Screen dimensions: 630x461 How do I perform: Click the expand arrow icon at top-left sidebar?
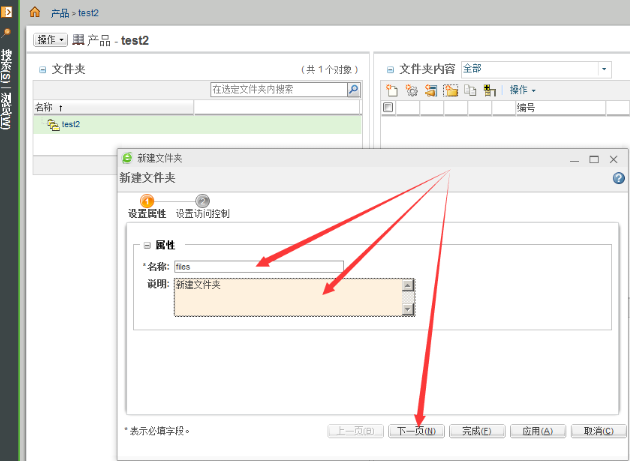[x=6, y=12]
